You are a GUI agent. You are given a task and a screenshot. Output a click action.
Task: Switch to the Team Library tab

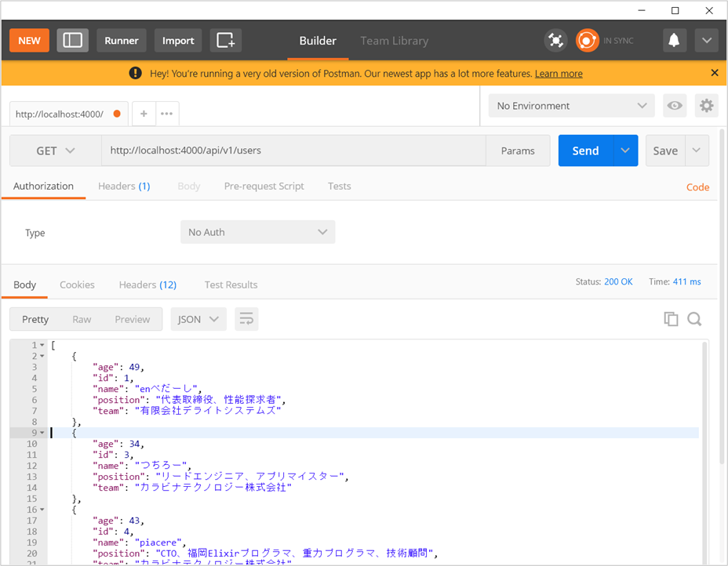(394, 41)
